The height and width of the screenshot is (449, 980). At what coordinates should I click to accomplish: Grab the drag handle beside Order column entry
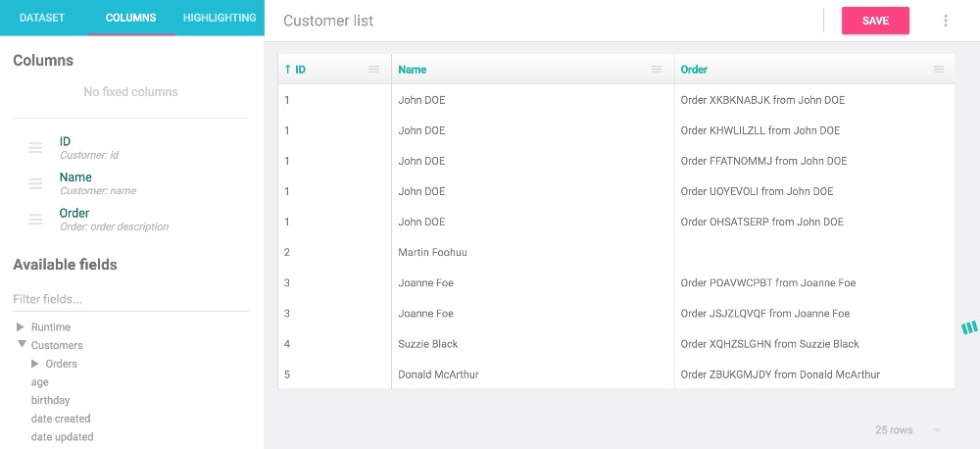pyautogui.click(x=35, y=220)
